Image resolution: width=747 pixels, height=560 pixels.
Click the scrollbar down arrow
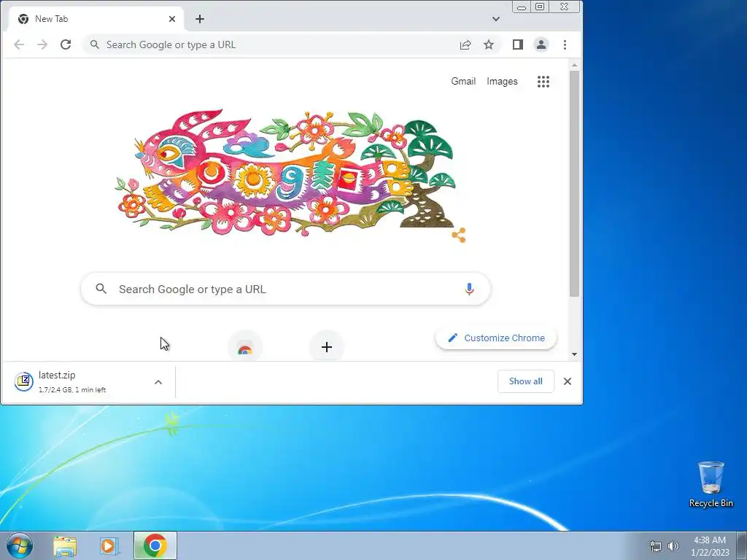click(575, 354)
